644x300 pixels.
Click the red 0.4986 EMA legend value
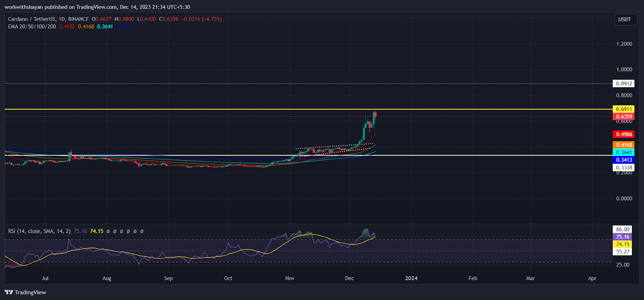(x=67, y=27)
